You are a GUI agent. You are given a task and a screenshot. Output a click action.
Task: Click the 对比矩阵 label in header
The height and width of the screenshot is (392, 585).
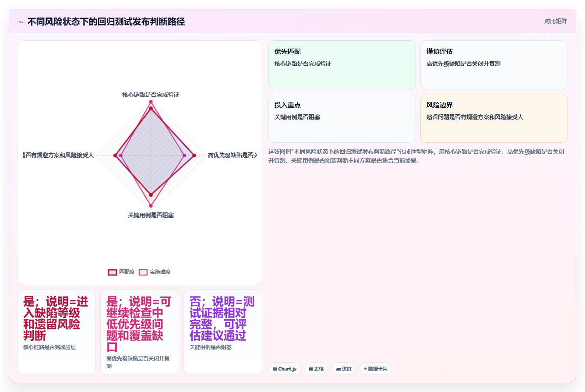coord(555,21)
